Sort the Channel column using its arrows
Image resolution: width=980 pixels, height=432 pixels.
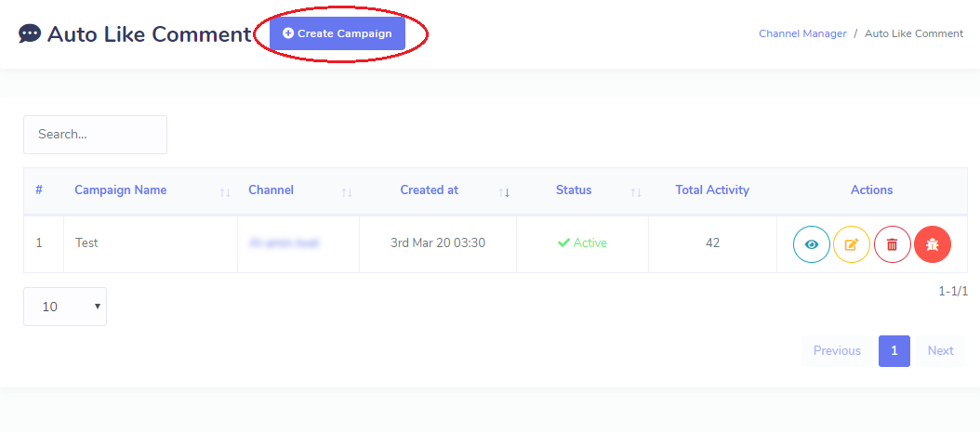click(x=347, y=193)
